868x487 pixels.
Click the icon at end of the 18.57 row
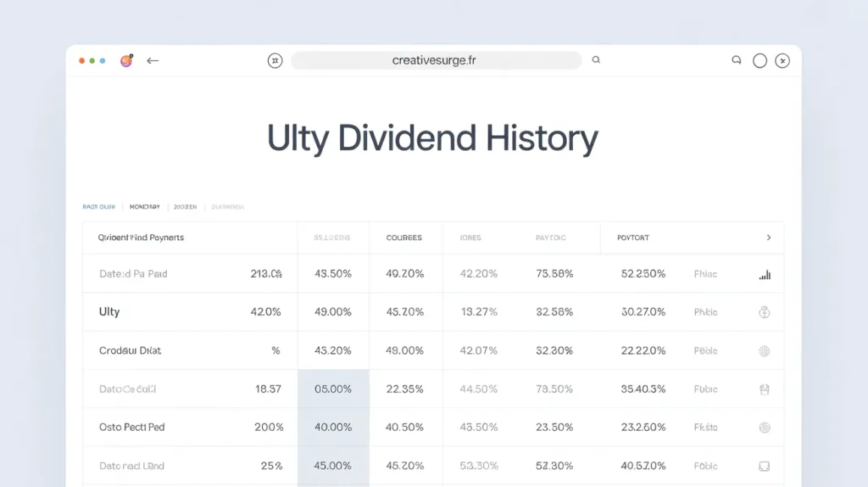tap(764, 389)
